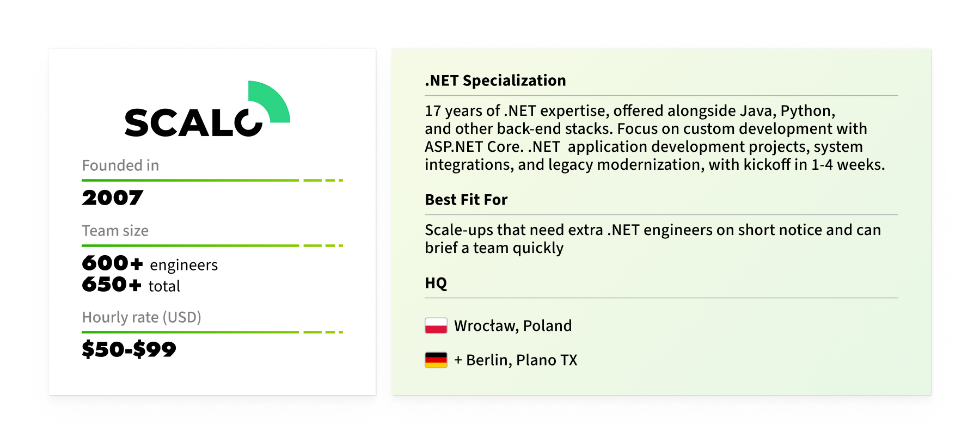Click the Scalo company logo

pyautogui.click(x=207, y=109)
